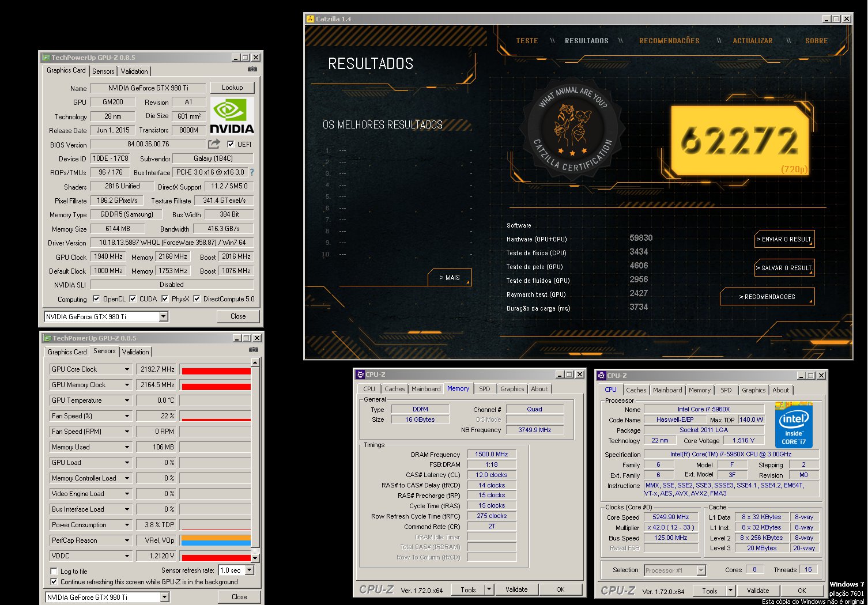Open GPU selector dropdown in Sensors window
The image size is (868, 605).
click(x=165, y=597)
